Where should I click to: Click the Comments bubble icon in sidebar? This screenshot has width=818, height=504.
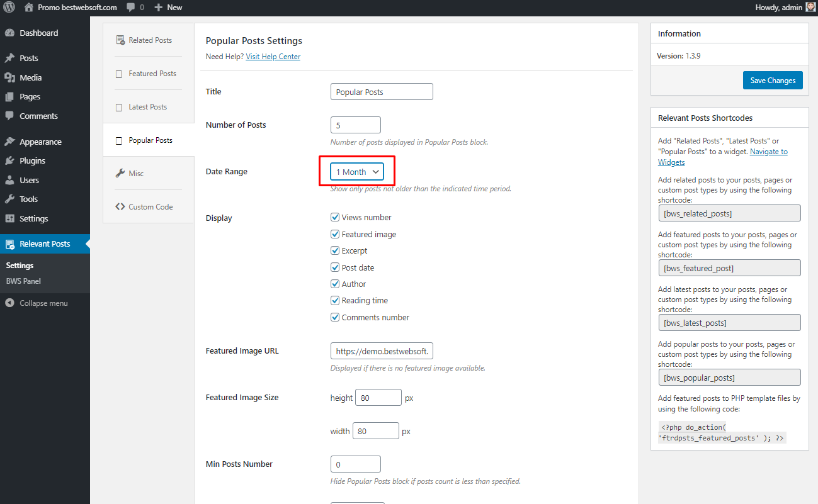pos(9,116)
